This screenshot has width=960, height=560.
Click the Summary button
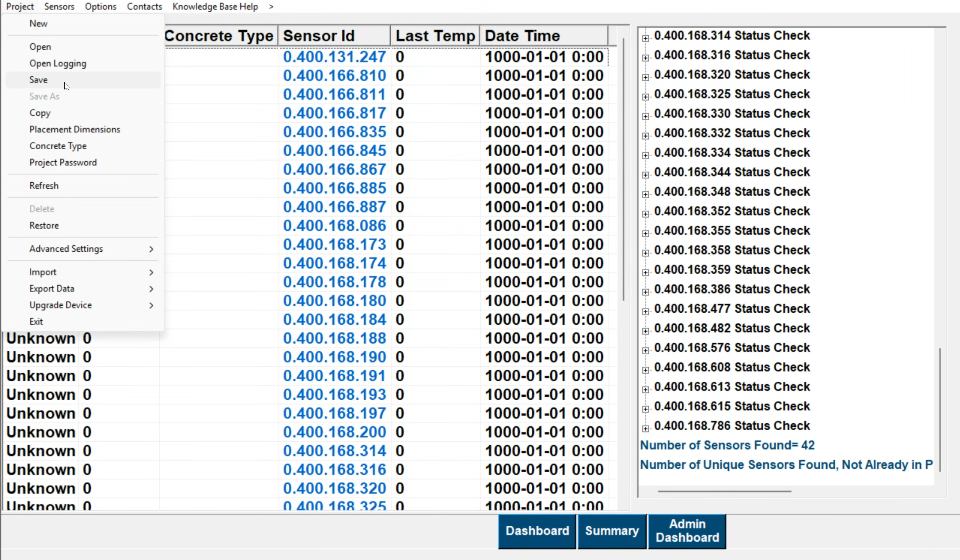pos(611,531)
